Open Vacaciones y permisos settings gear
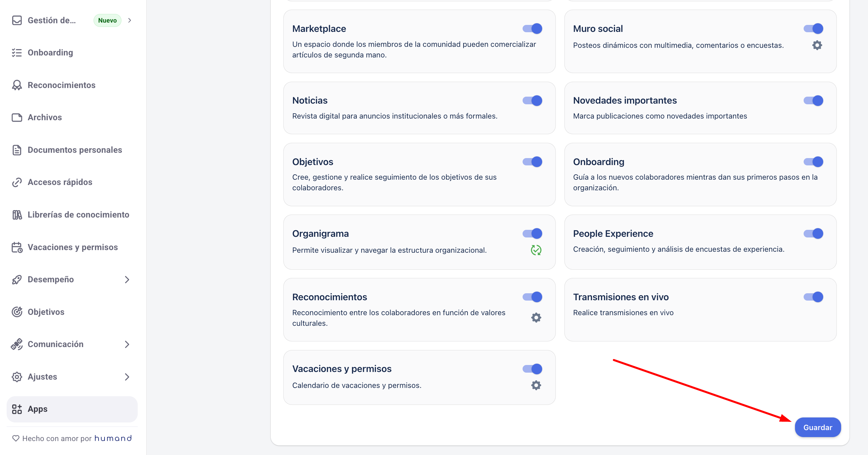This screenshot has height=455, width=868. (x=536, y=385)
